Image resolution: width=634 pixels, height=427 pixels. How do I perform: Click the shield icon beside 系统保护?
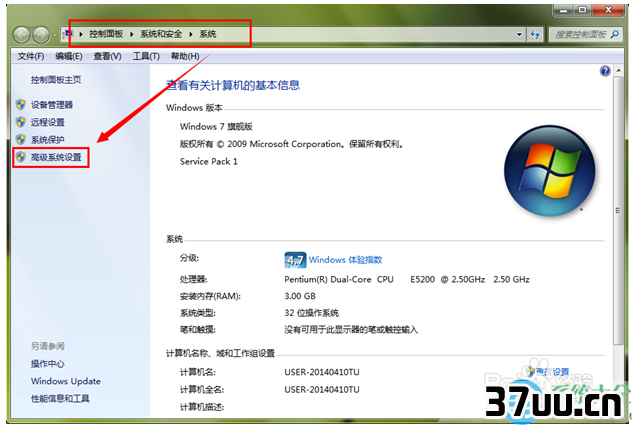21,139
